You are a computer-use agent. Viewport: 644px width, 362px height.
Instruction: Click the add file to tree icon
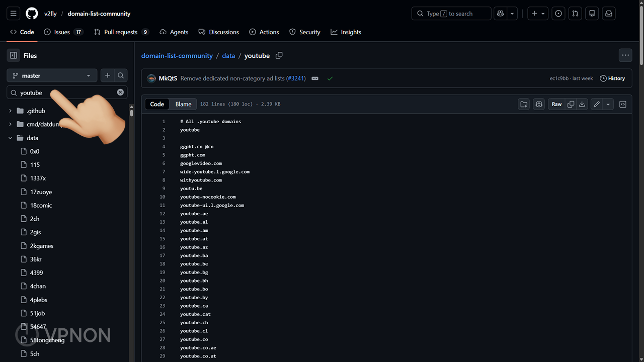pyautogui.click(x=524, y=104)
